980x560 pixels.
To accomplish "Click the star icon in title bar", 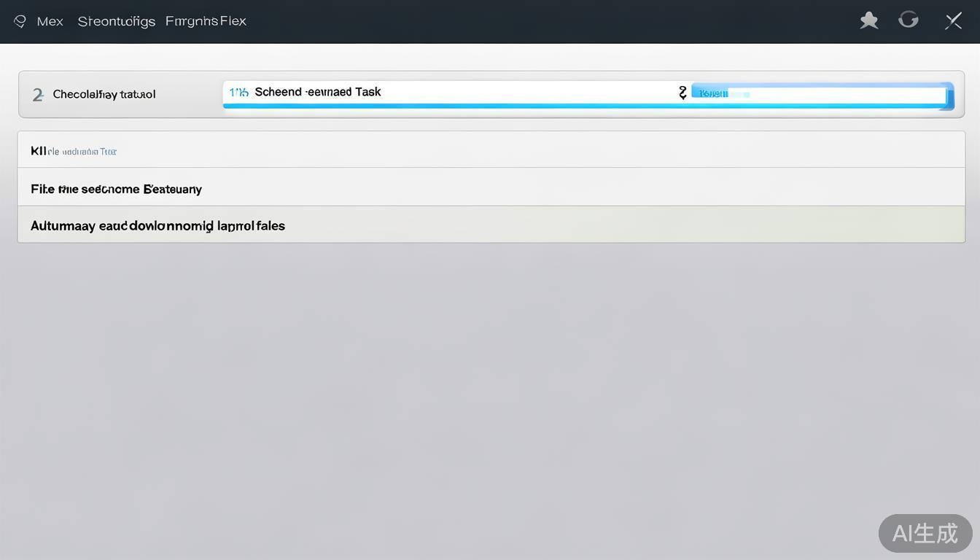I will pos(868,20).
